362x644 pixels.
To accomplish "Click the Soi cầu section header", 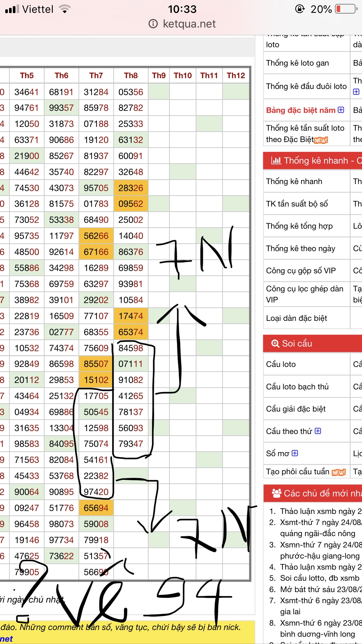I will click(313, 343).
